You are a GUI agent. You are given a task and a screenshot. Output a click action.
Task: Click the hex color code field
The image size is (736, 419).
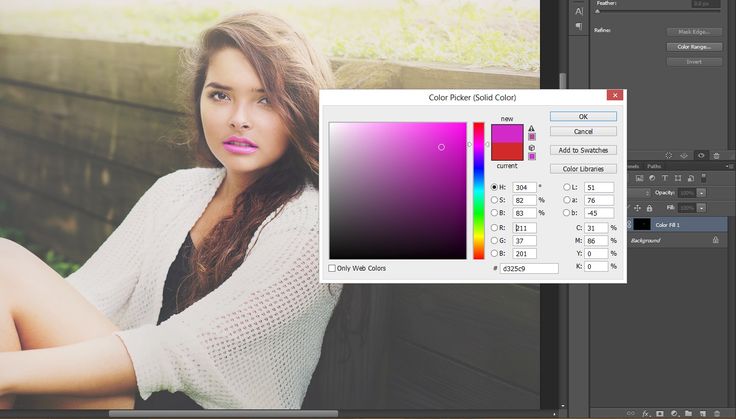click(529, 268)
